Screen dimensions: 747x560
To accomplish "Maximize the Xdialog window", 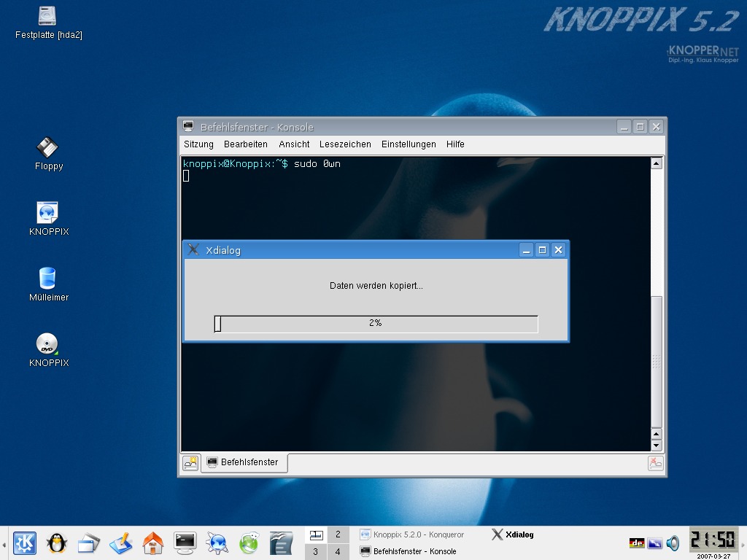I will pyautogui.click(x=542, y=250).
